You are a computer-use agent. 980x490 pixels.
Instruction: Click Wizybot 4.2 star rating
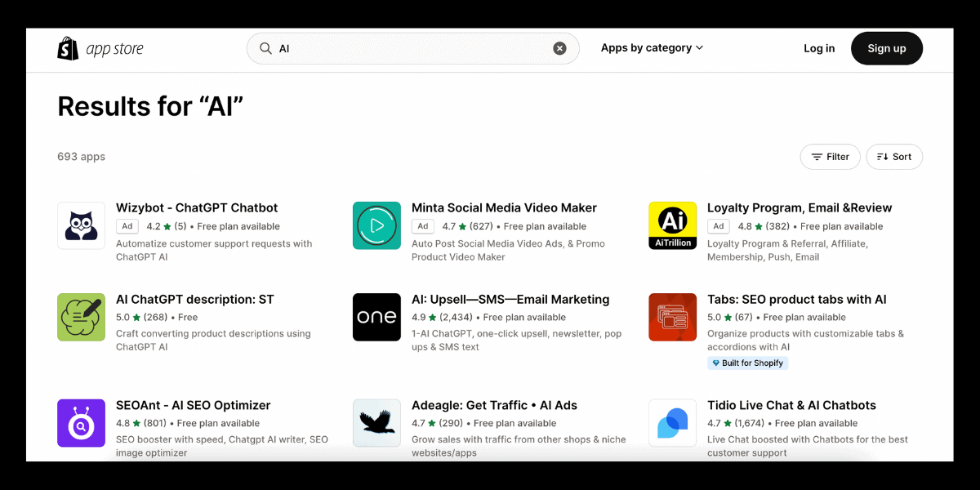point(166,226)
